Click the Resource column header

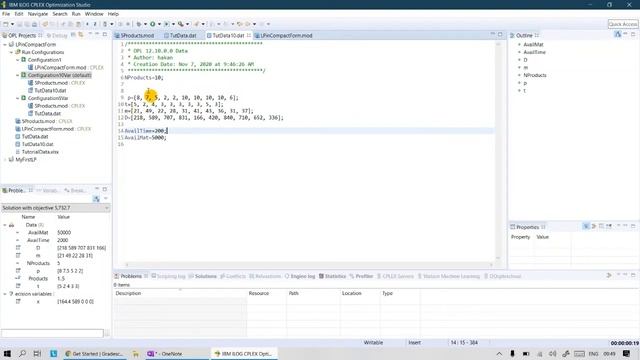click(x=267, y=293)
